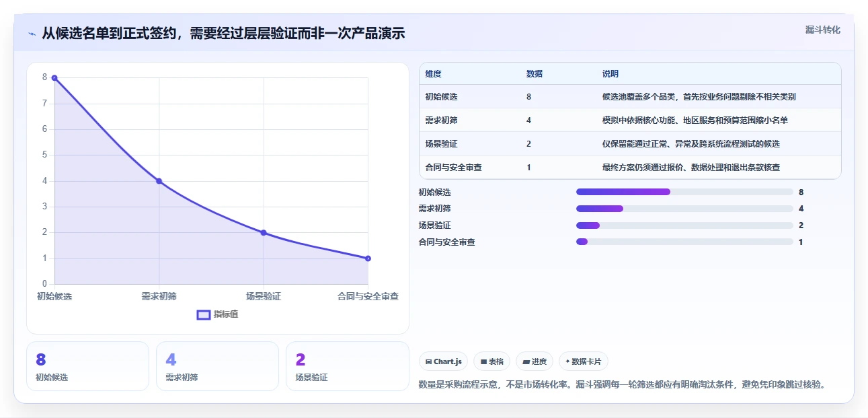The height and width of the screenshot is (418, 868).
Task: Select the chart point above 合同与安全审查
Action: click(368, 258)
